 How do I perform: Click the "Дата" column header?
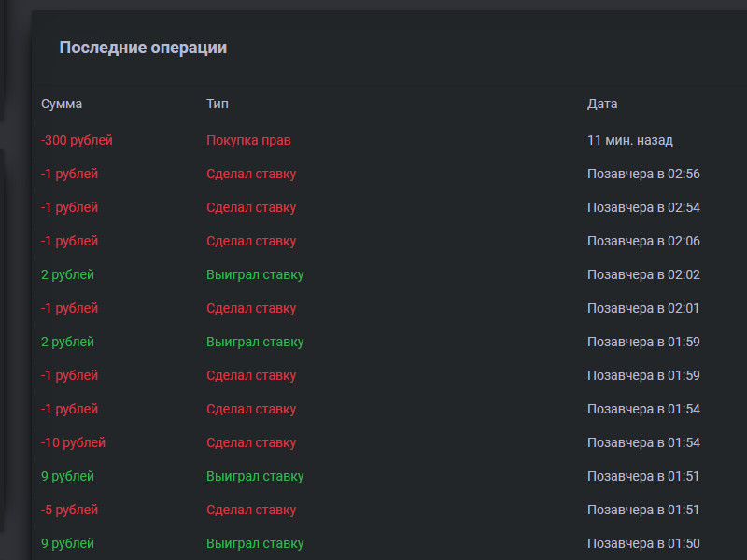tap(602, 104)
